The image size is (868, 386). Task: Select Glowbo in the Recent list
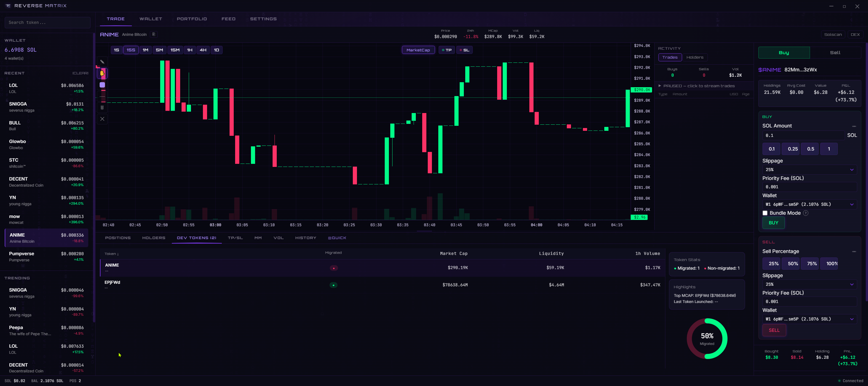click(x=47, y=144)
